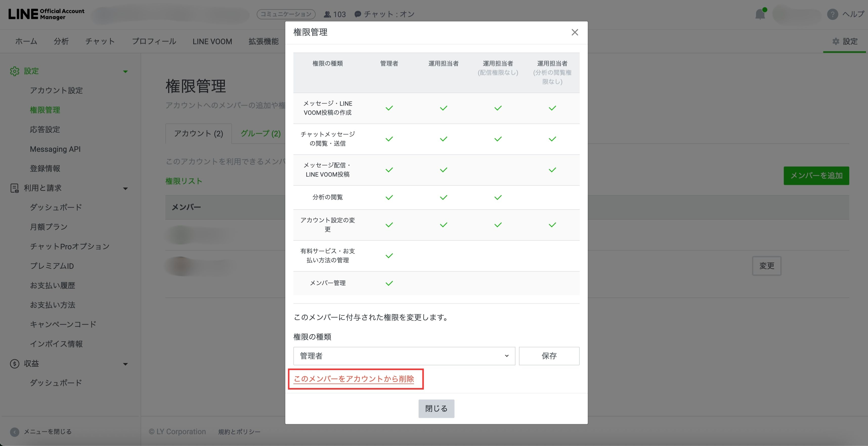This screenshot has width=868, height=446.
Task: Switch to the グループ (2) tab
Action: pyautogui.click(x=261, y=133)
